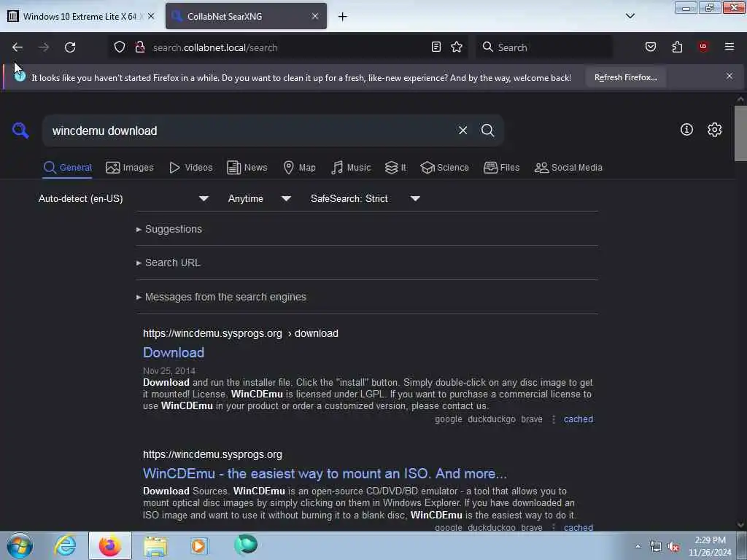
Task: Clear the wincdemu download query with X
Action: point(462,131)
